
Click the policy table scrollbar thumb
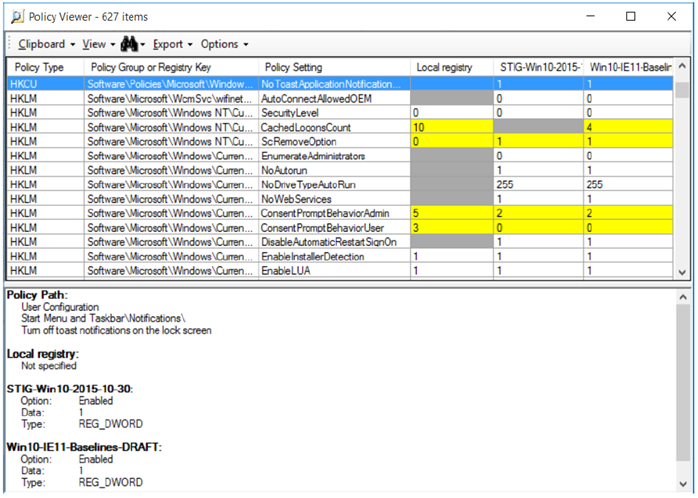(682, 90)
